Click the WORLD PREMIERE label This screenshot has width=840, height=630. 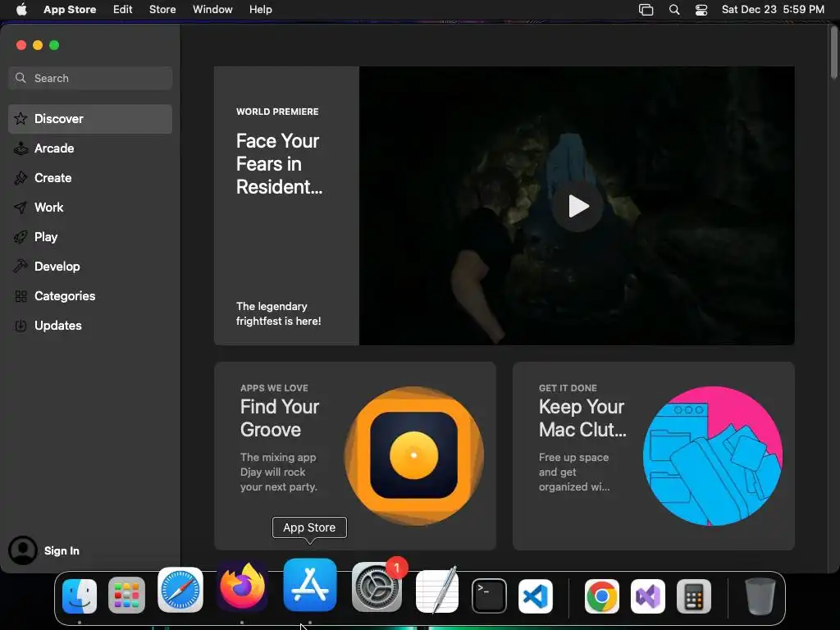click(x=277, y=112)
